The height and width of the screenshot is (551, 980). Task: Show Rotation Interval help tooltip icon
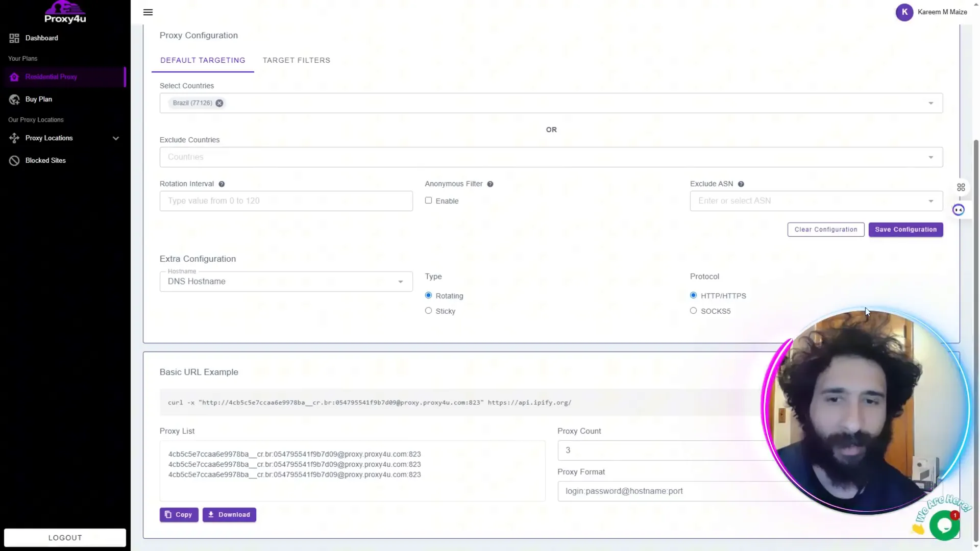pos(222,184)
